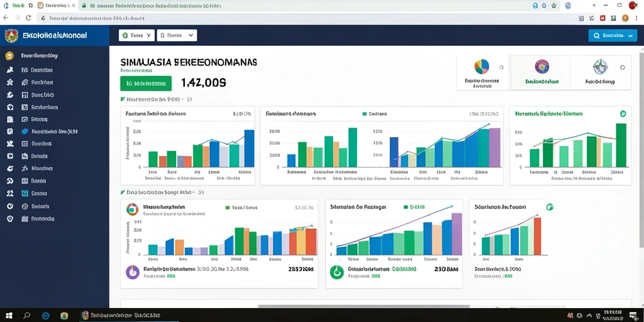Open the header dropdown with the green circle icon
644x322 pixels.
pos(136,36)
